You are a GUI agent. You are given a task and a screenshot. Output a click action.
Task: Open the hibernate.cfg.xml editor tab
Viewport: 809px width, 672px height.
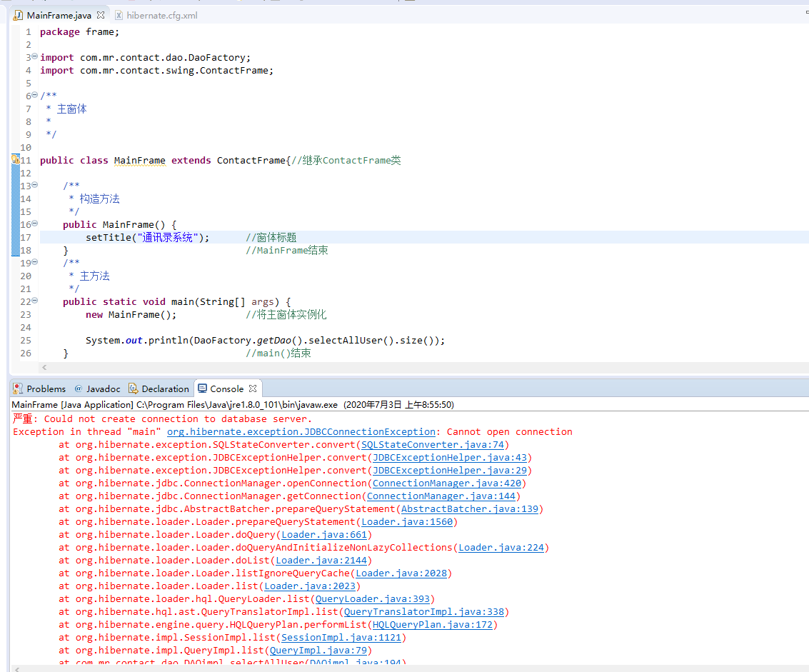[x=162, y=16]
